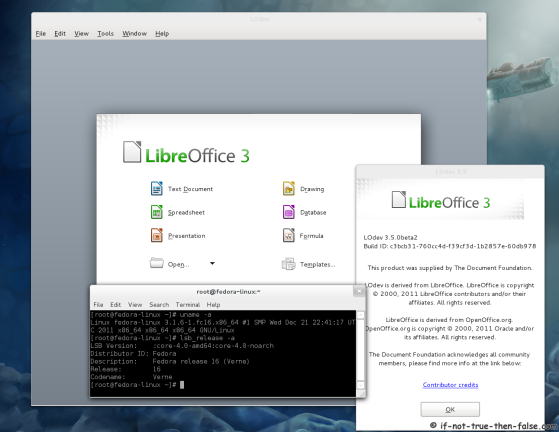Click OK in the About dialog
The width and height of the screenshot is (559, 432).
pyautogui.click(x=450, y=409)
